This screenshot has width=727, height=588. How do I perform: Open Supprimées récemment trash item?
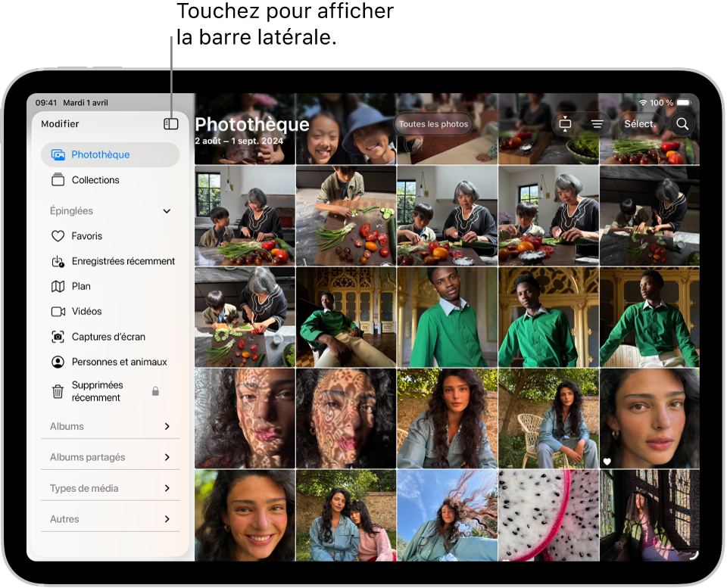[x=96, y=391]
